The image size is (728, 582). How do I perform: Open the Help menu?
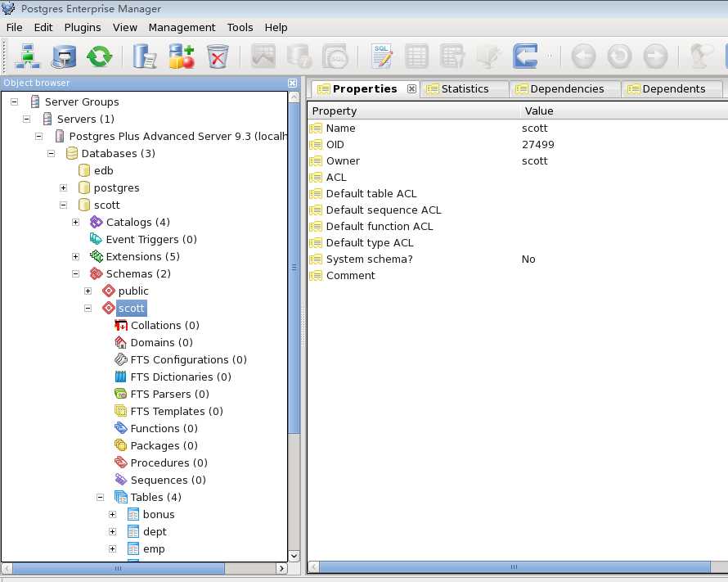point(276,27)
